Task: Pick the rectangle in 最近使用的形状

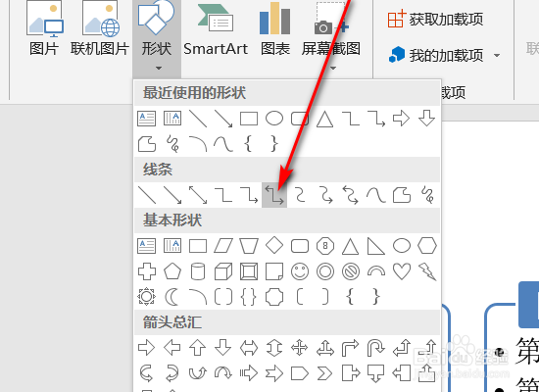Action: coord(249,119)
